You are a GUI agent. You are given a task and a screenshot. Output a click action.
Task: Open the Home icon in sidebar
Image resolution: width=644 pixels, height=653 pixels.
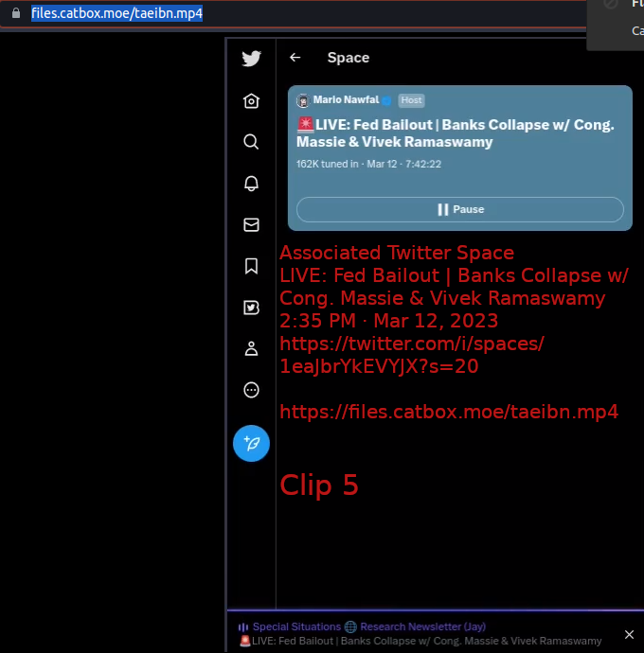(251, 100)
